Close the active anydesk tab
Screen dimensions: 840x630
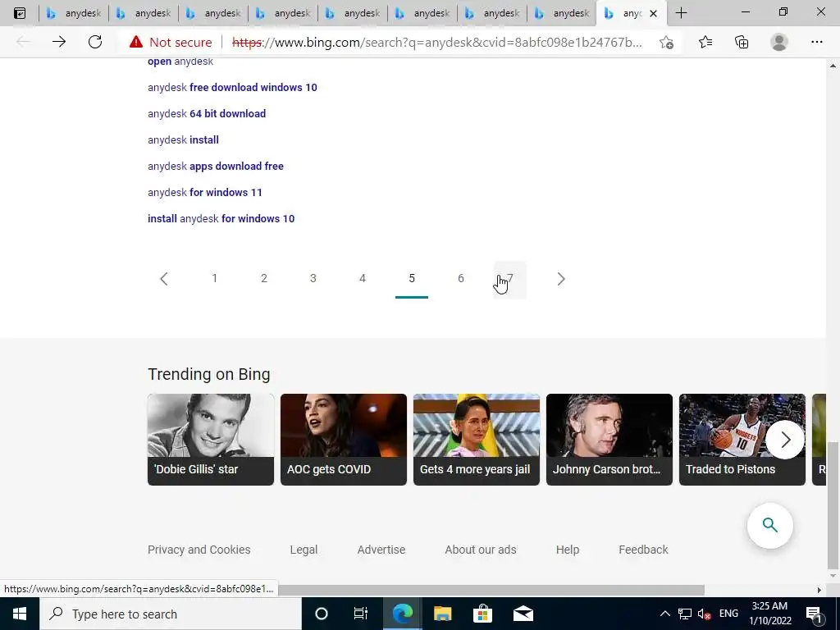pyautogui.click(x=653, y=13)
